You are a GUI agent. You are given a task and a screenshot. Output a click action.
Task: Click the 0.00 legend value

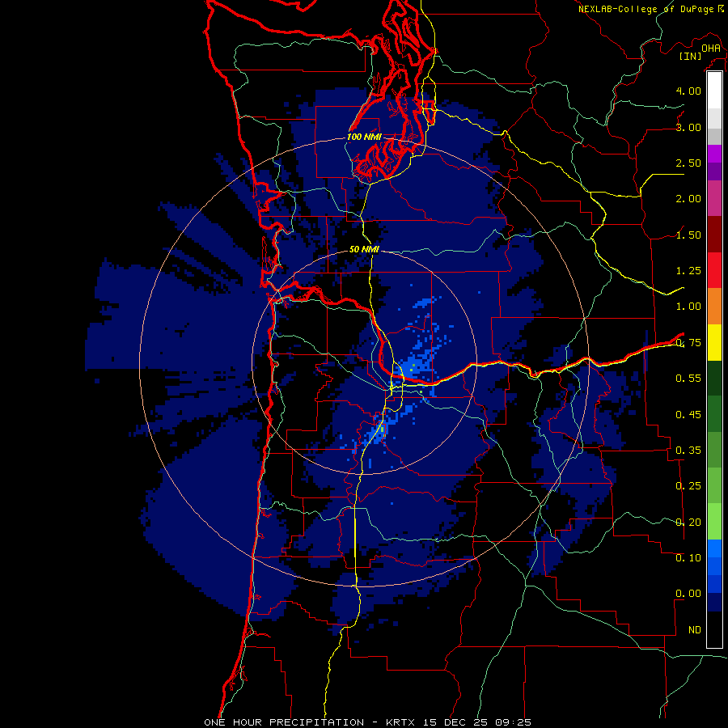click(688, 594)
